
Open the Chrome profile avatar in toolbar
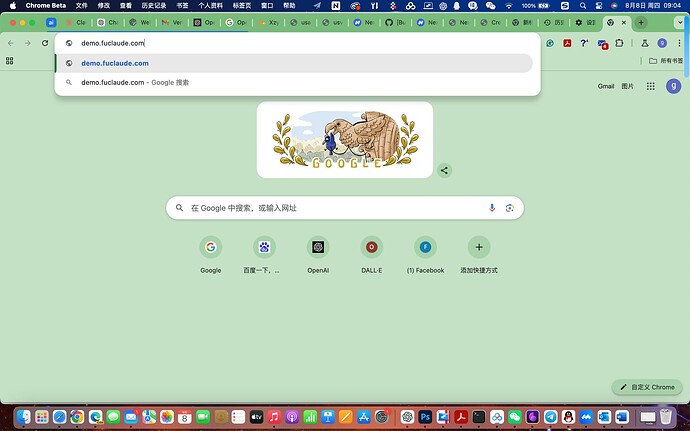(x=662, y=43)
